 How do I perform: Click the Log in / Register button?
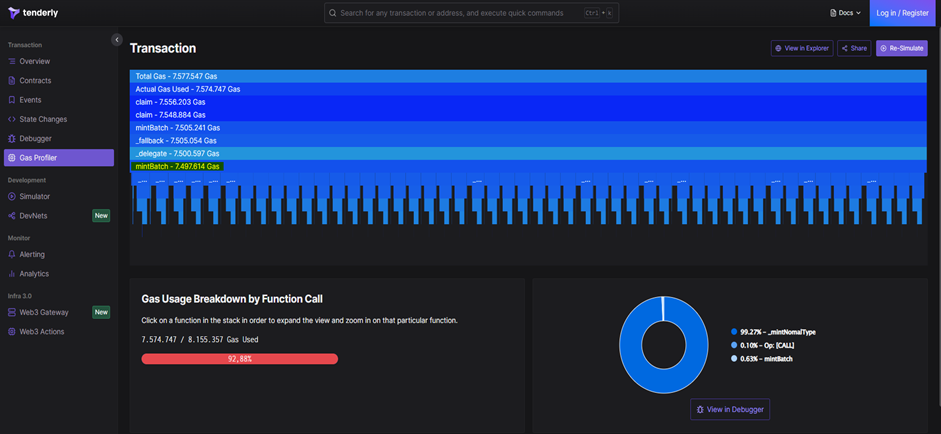(x=902, y=13)
